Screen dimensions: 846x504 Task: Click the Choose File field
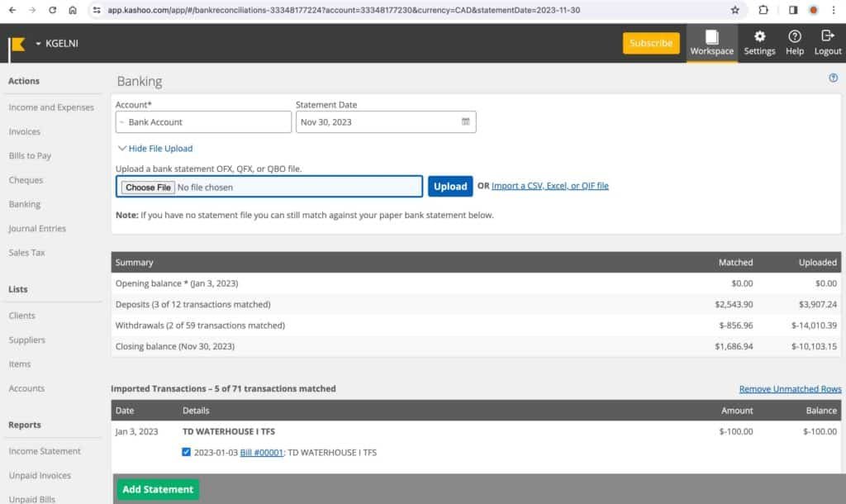tap(148, 187)
